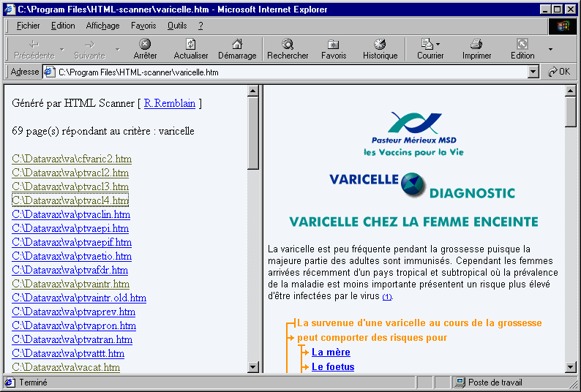The height and width of the screenshot is (392, 581).
Task: Show browsing Historique
Action: pos(381,49)
